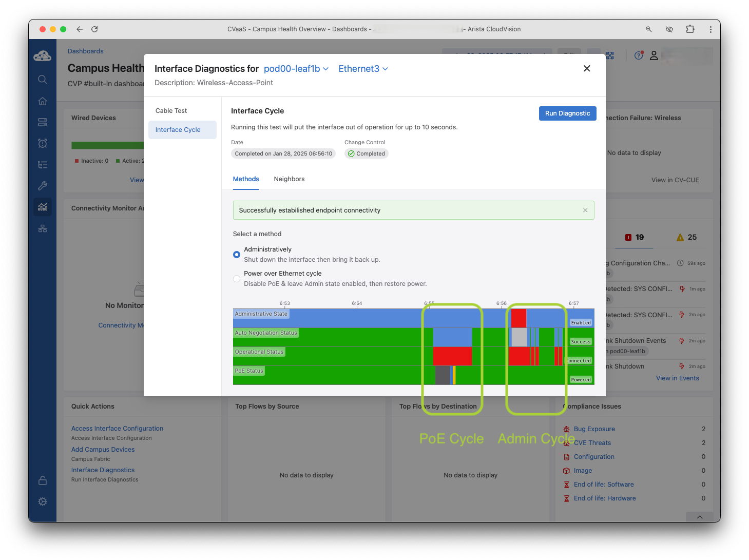Open the browser three-dot menu
The width and height of the screenshot is (749, 560).
tap(710, 29)
